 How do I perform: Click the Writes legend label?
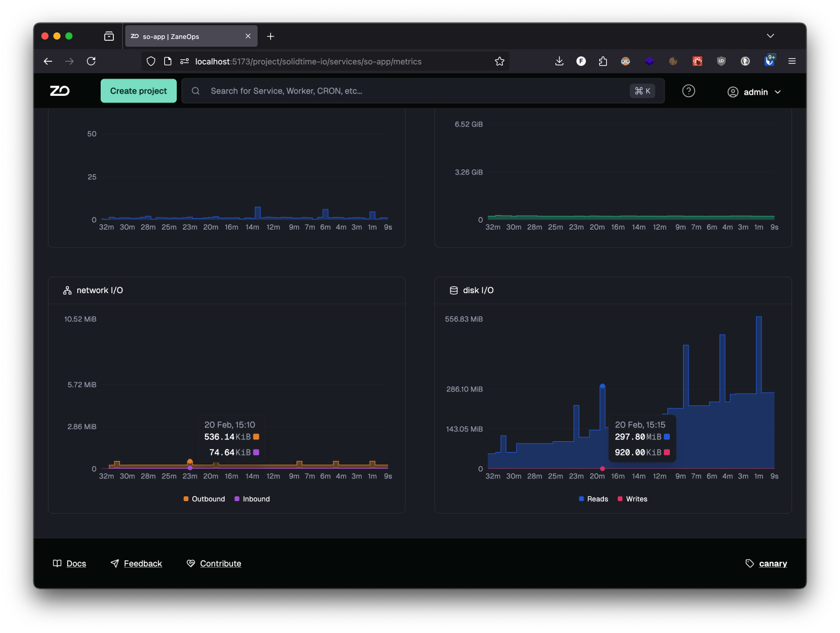tap(636, 499)
